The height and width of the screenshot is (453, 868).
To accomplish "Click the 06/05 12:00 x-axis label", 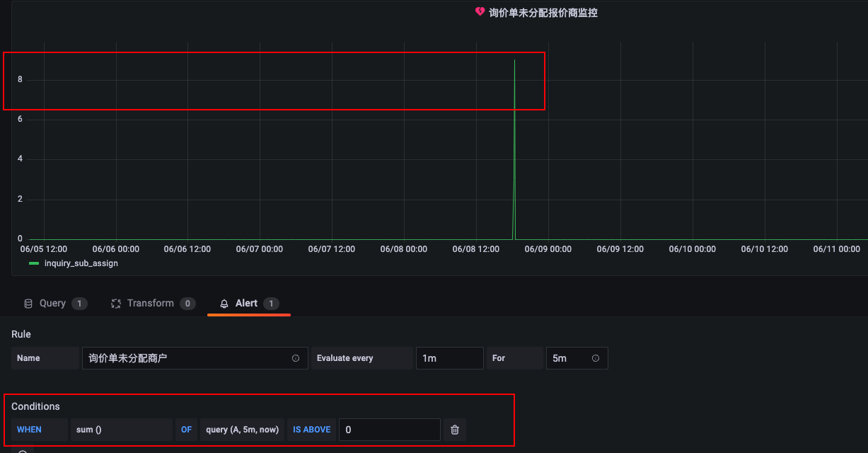I will coord(44,249).
